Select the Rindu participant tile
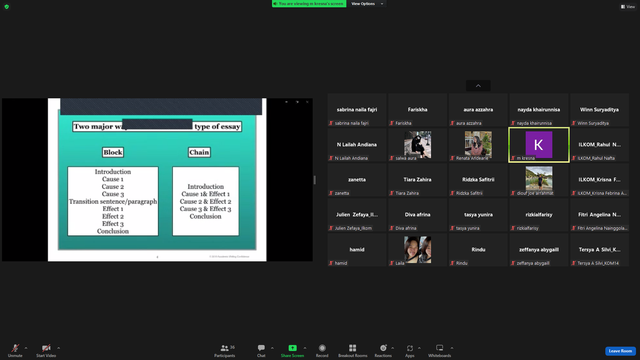 point(478,250)
